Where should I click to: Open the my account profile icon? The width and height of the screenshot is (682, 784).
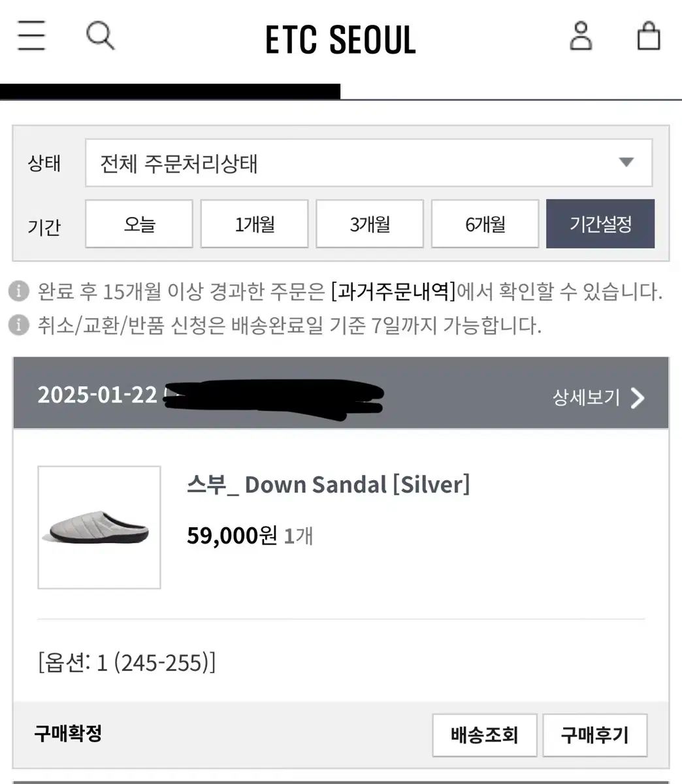coord(581,36)
